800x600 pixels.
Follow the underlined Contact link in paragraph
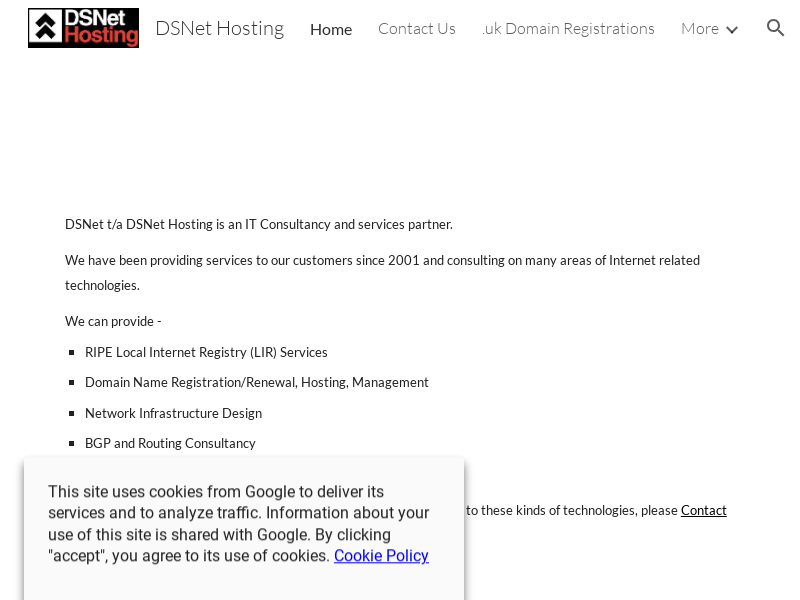(703, 510)
